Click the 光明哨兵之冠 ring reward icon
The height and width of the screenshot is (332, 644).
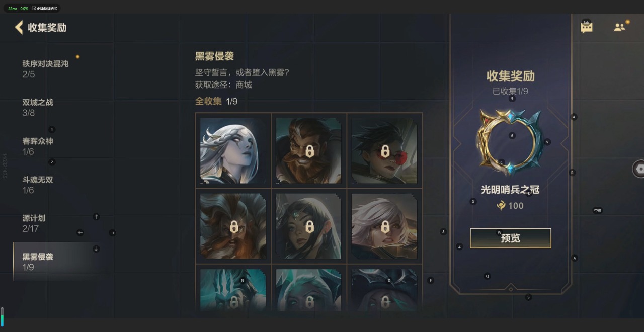[510, 142]
